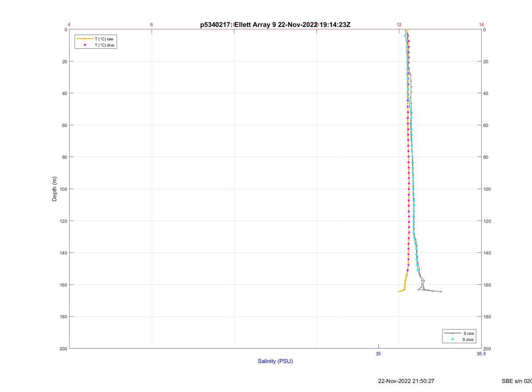Click the orange line sample beside 'T (°C) raw'
Image resolution: width=532 pixels, height=392 pixels.
(85, 39)
